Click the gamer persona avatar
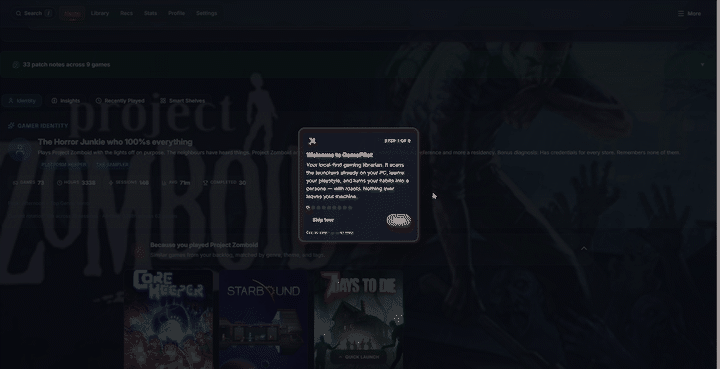The height and width of the screenshot is (369, 720). coord(20,150)
